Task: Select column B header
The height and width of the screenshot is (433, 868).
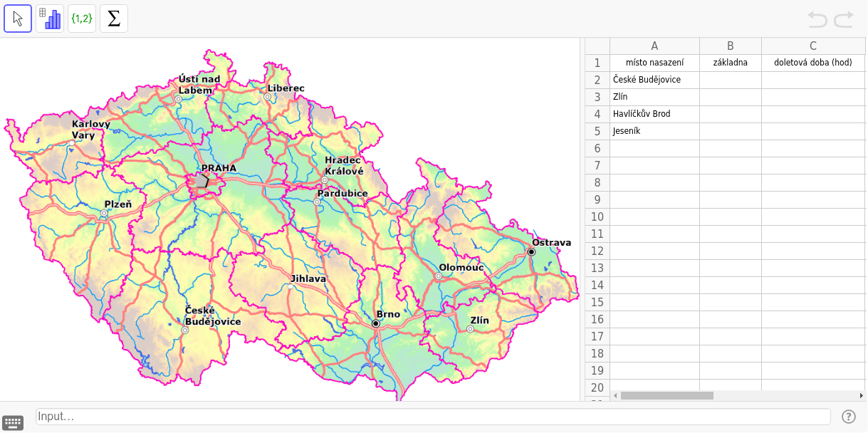Action: tap(730, 46)
